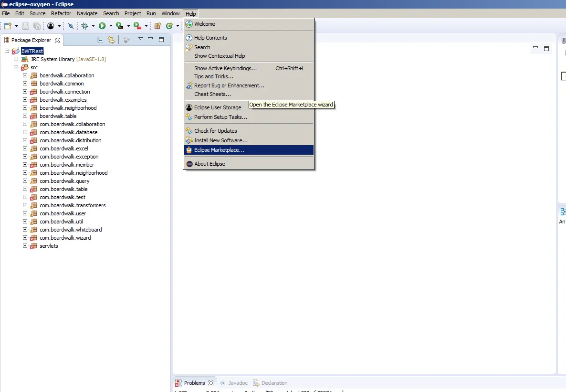Viewport: 566px width, 392px height.
Task: Select Tips and Tricks… menu item
Action: 249,76
